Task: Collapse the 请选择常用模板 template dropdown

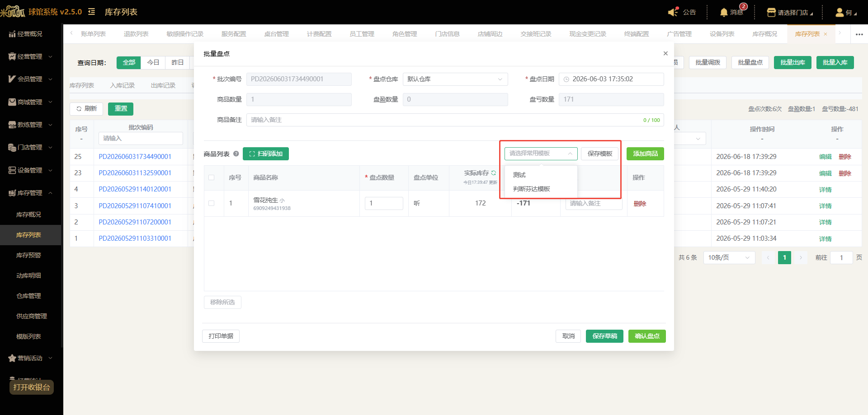Action: (541, 154)
